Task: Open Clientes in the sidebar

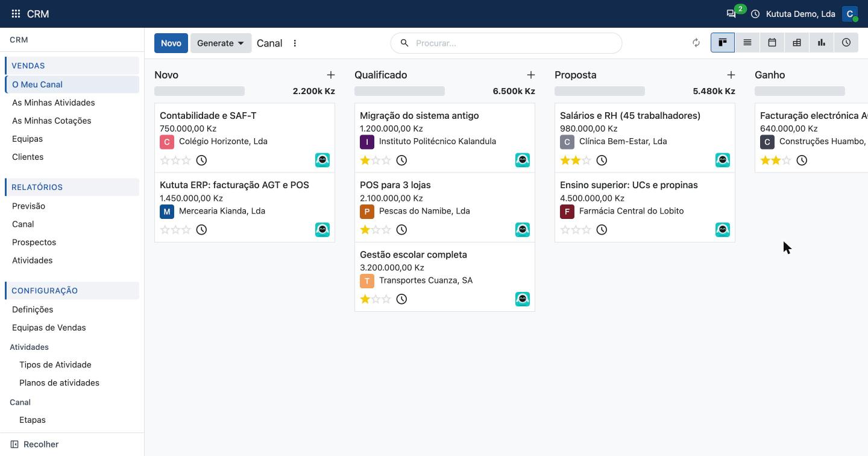Action: (72, 157)
